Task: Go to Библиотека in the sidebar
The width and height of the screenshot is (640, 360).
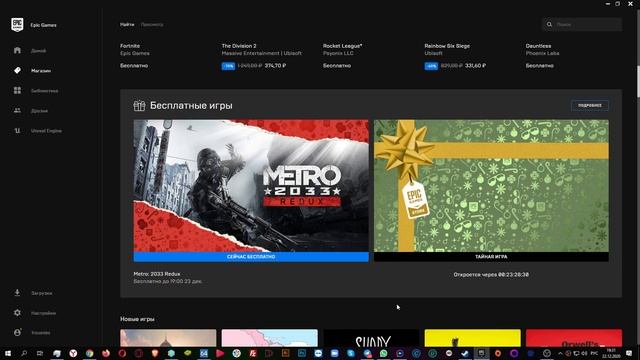Action: tap(44, 91)
